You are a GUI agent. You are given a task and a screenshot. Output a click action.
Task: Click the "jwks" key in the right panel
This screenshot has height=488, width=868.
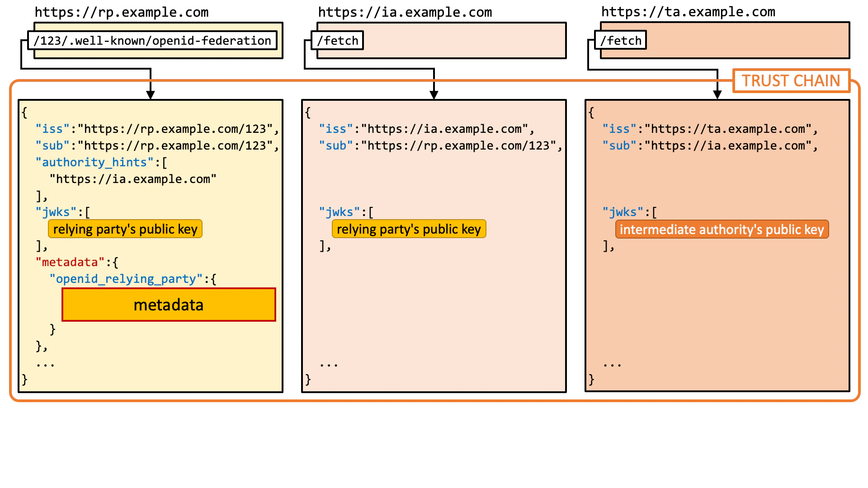(x=622, y=212)
